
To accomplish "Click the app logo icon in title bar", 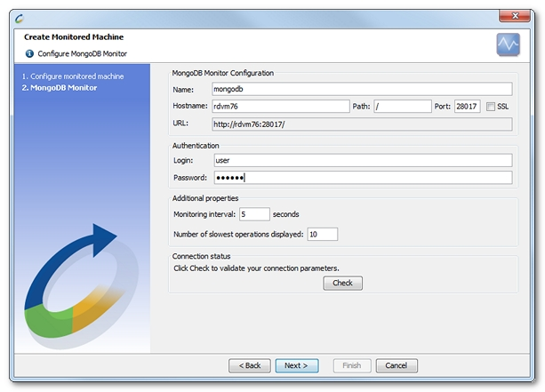I will [20, 19].
